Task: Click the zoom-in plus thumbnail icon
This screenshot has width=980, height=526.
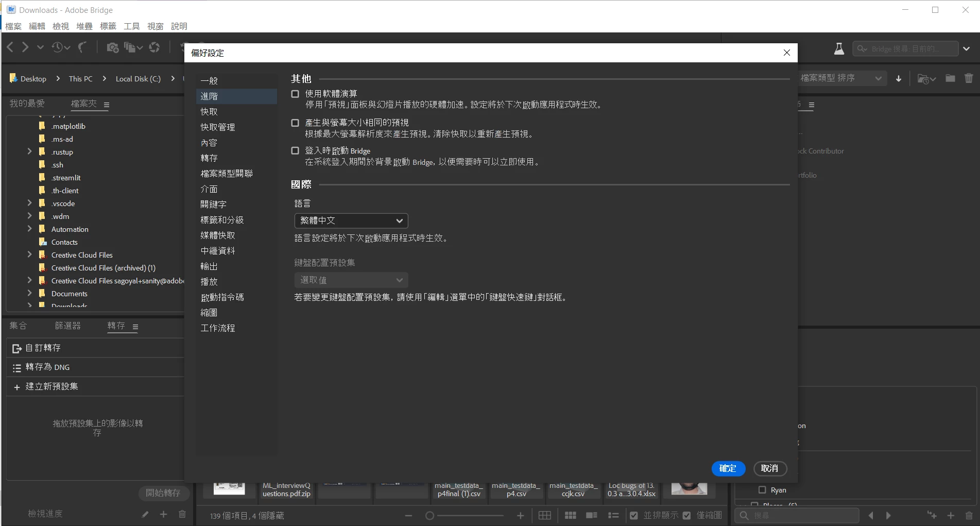Action: point(521,515)
